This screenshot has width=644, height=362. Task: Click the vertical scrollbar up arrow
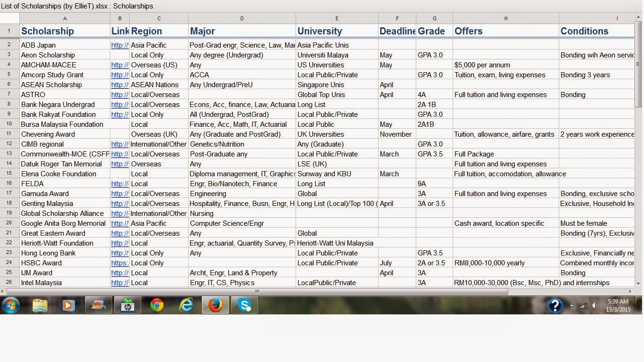(639, 16)
